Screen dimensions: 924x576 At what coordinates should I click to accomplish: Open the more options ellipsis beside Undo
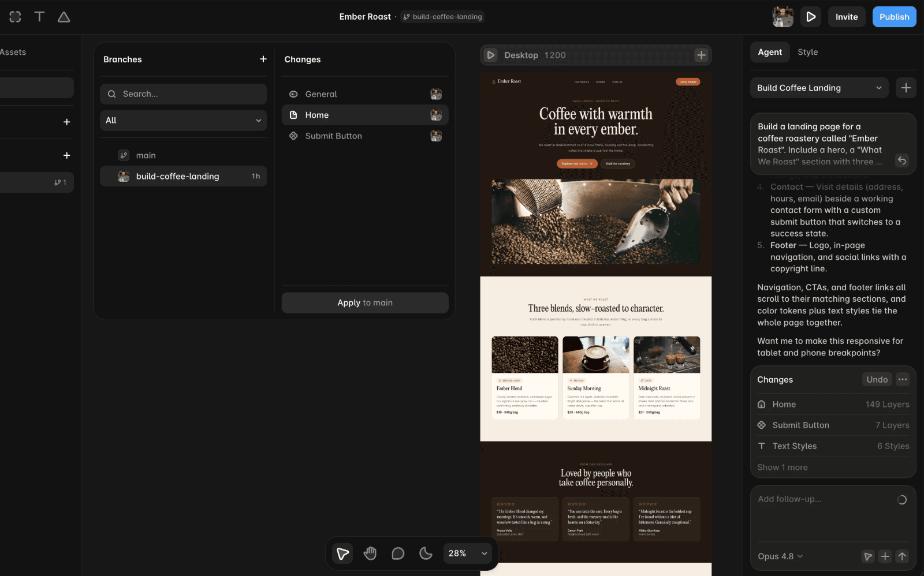903,379
